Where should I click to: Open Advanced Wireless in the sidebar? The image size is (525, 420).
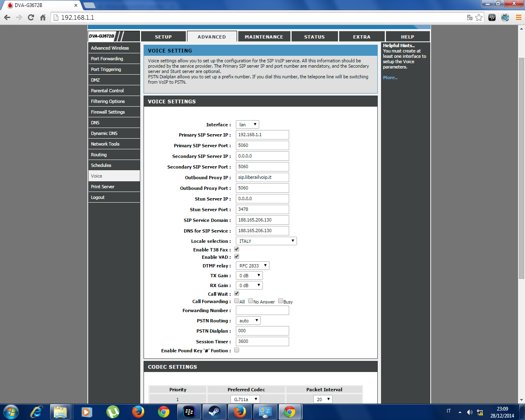(114, 48)
